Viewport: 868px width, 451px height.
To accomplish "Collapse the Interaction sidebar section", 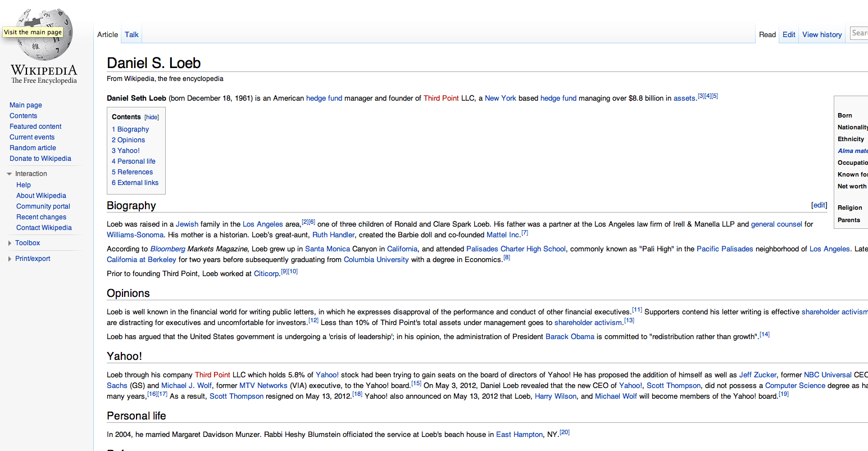I will [x=31, y=174].
